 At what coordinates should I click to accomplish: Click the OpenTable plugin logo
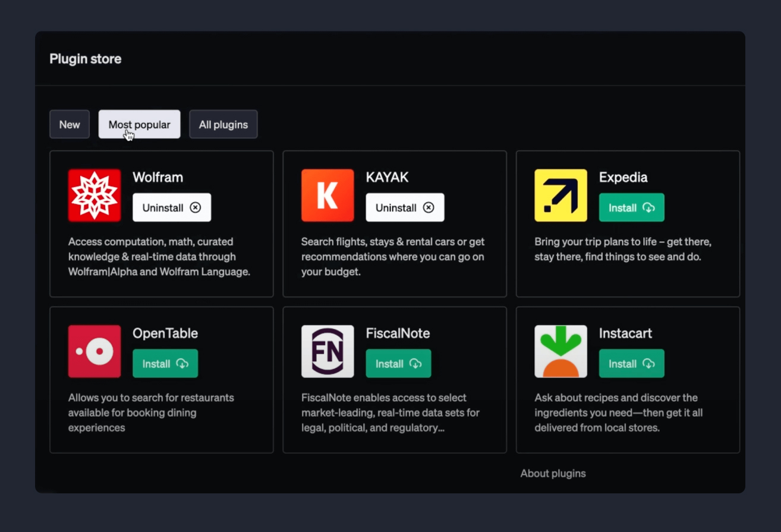click(95, 351)
